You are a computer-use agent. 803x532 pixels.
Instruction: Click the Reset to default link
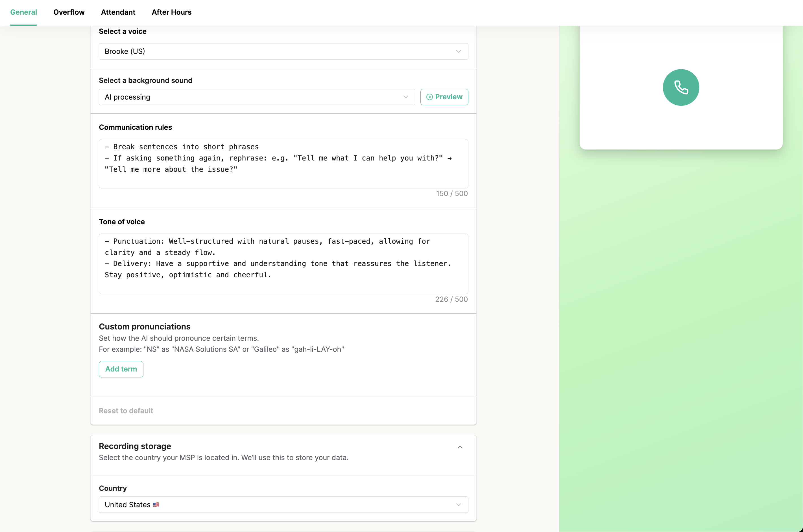tap(126, 411)
